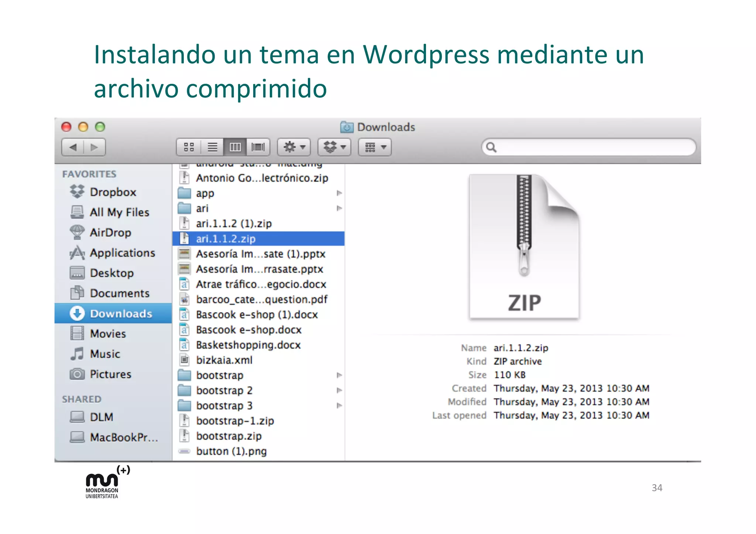Screen dimensions: 756x534
Task: Select ari.1.1.2 (1).zip file
Action: click(x=258, y=223)
